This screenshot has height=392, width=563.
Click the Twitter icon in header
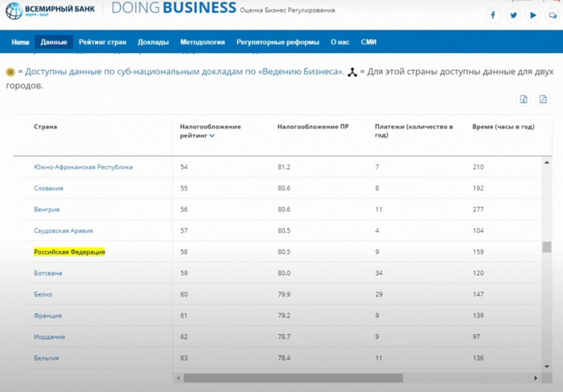click(514, 15)
